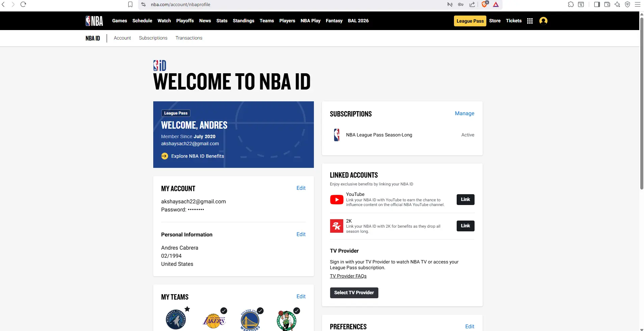Open the Brave Shields lion icon
Viewport: 644px width, 331px height.
tap(485, 4)
